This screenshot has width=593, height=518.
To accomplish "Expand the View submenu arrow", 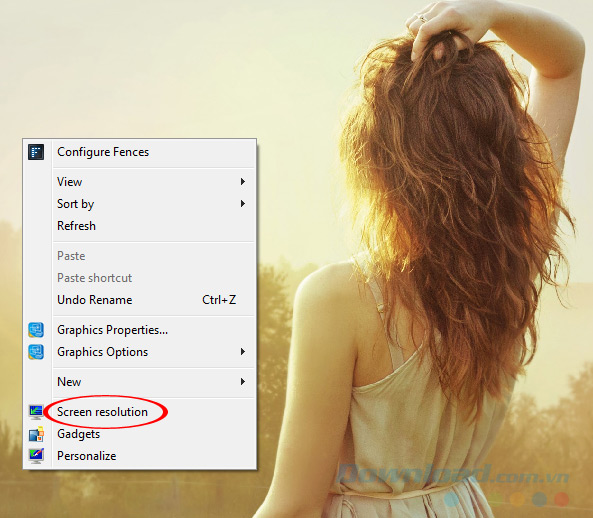I will [243, 182].
